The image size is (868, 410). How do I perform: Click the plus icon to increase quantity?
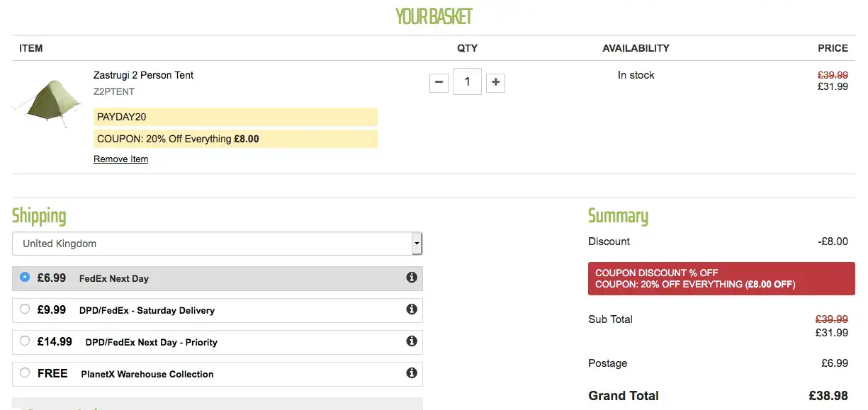coord(495,82)
